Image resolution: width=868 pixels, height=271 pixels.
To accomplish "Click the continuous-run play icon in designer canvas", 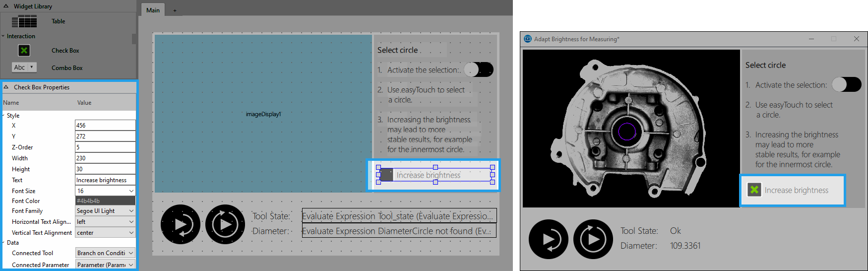I will 225,224.
